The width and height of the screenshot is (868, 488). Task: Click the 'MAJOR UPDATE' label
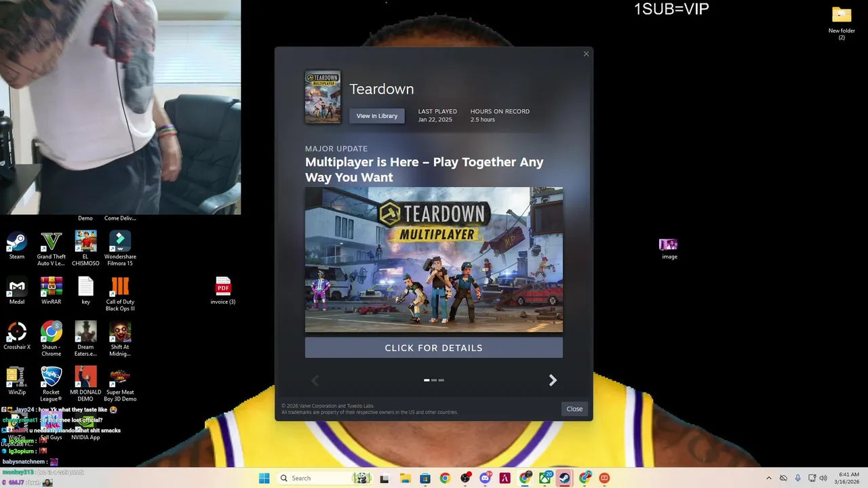[336, 148]
